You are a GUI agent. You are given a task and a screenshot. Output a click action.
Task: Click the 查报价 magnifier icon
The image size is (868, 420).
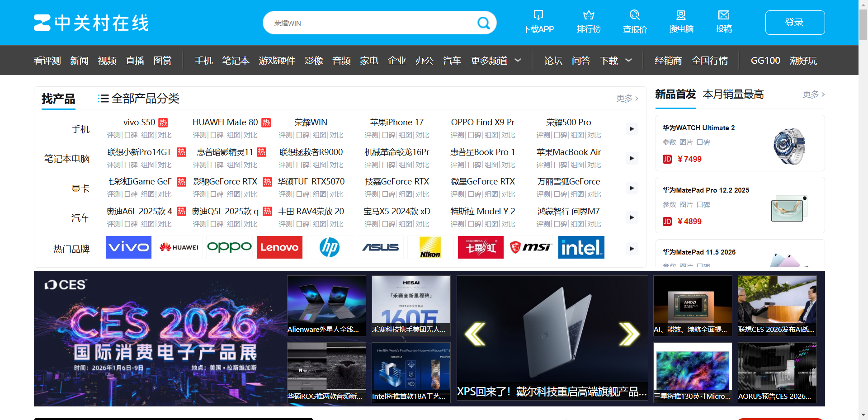point(634,14)
